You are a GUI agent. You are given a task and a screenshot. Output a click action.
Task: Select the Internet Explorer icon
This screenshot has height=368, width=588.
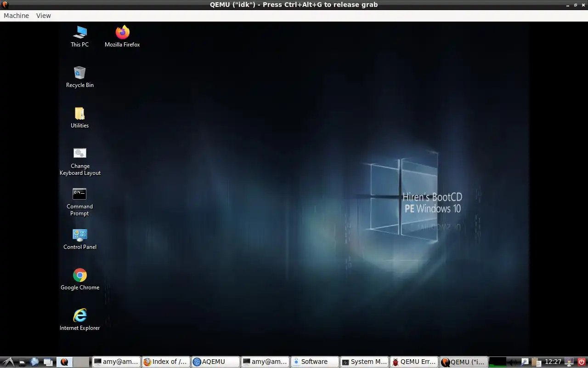(x=80, y=320)
